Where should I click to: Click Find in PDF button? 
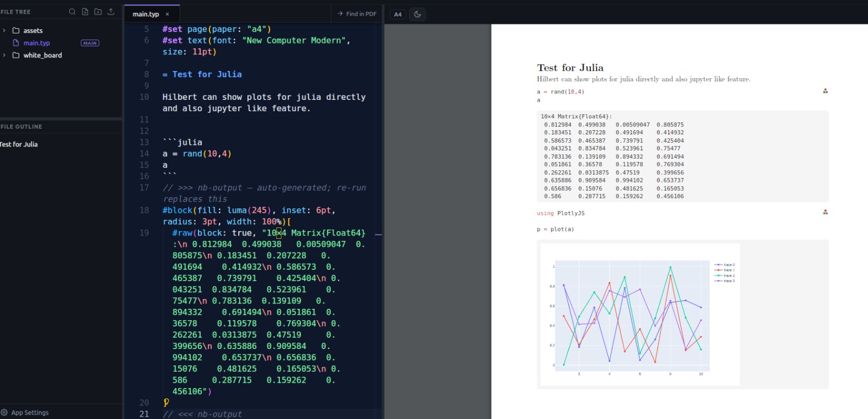[357, 14]
